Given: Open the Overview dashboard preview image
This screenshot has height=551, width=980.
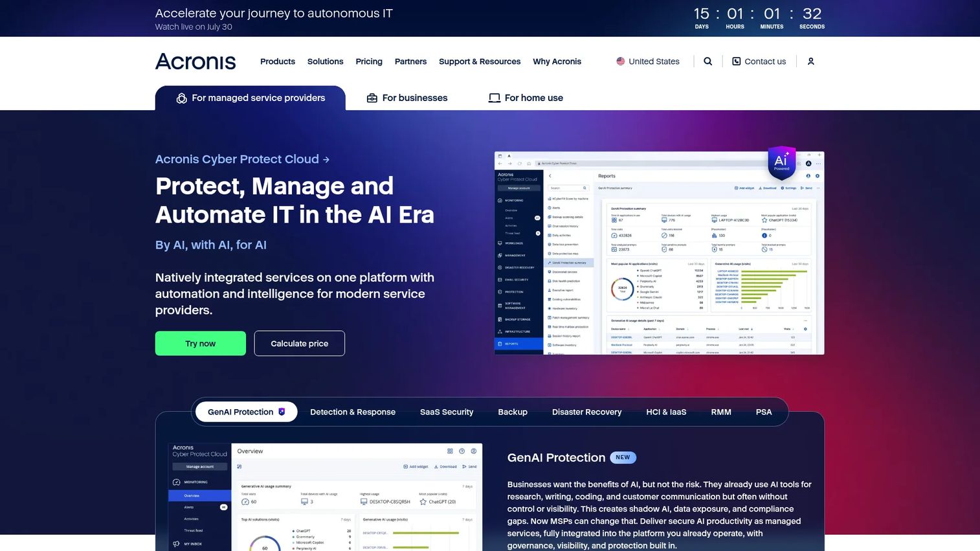Looking at the screenshot, I should (x=325, y=497).
